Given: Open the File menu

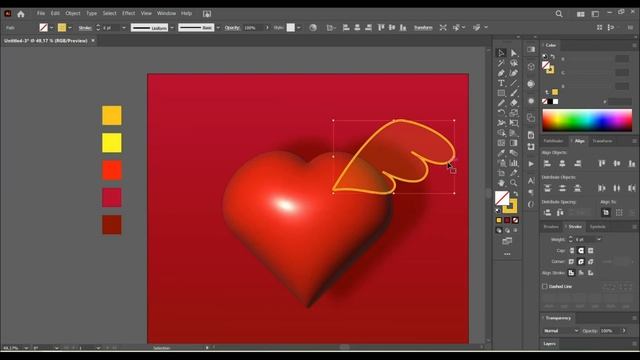Looking at the screenshot, I should 41,13.
